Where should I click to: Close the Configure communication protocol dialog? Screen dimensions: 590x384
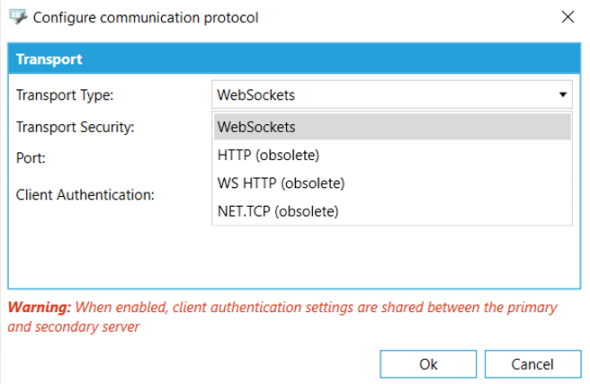(567, 17)
